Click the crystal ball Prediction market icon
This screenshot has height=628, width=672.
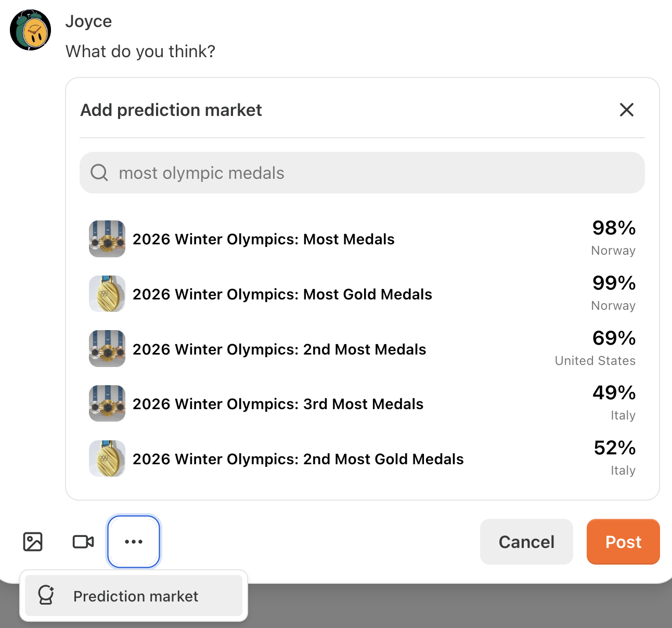(46, 596)
